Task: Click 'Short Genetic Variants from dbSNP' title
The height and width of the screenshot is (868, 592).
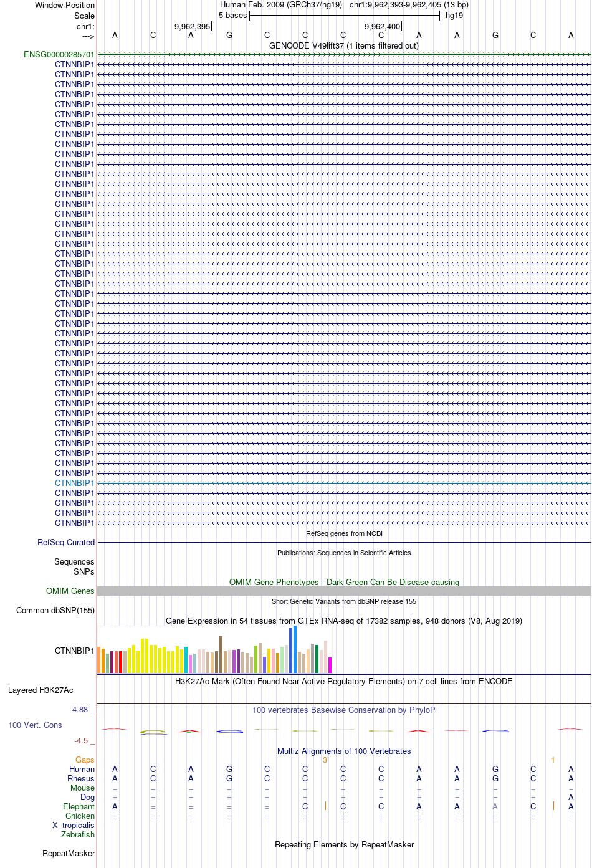Action: pos(344,601)
